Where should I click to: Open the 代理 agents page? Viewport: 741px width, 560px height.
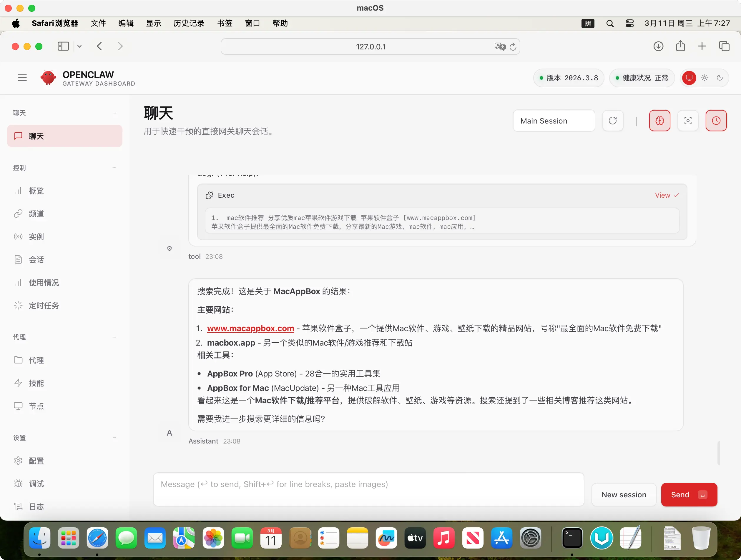(65, 360)
